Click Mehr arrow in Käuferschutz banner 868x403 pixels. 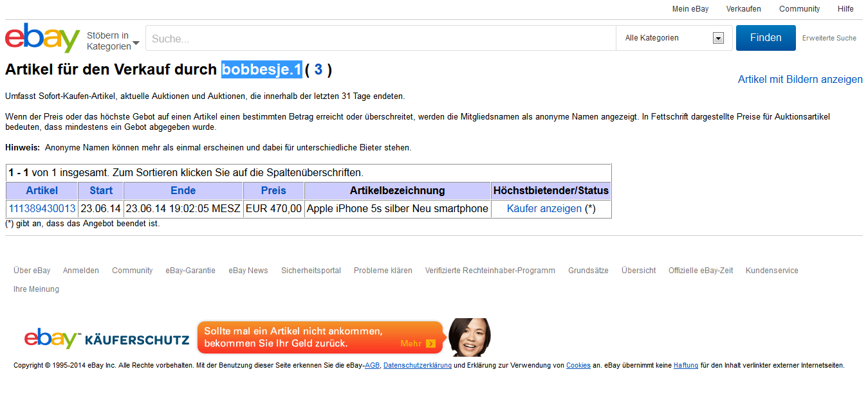(x=430, y=344)
